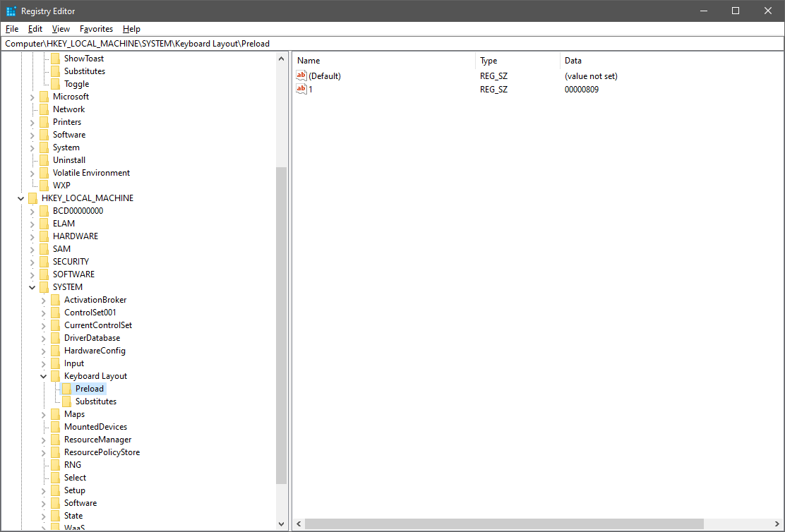785x532 pixels.
Task: Select the HardwareConfig key
Action: tap(95, 351)
